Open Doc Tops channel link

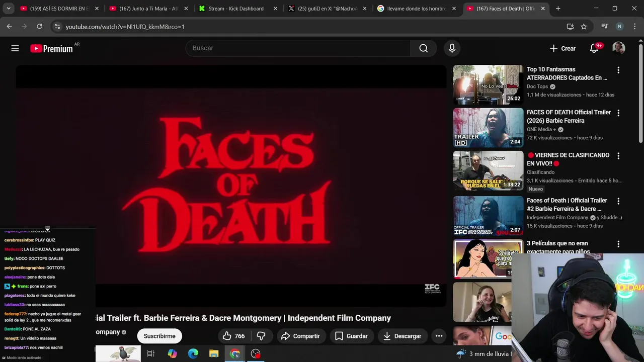537,86
